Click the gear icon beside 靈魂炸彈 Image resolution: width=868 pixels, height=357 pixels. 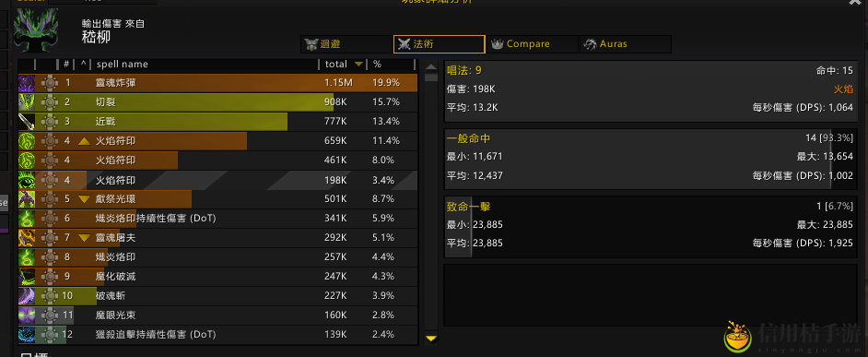(49, 83)
